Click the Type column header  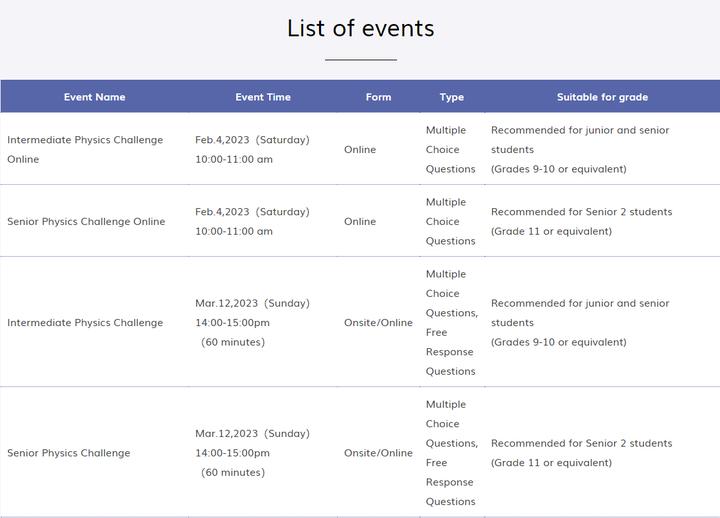point(451,97)
